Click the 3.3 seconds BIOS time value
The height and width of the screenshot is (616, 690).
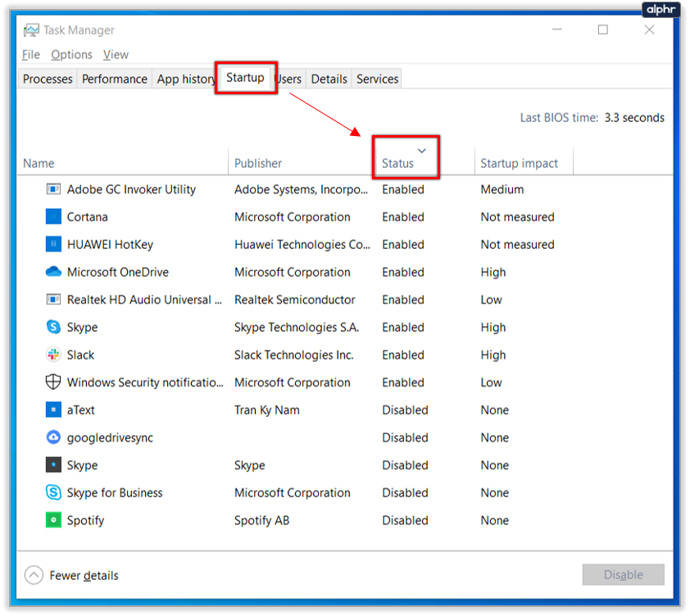pyautogui.click(x=634, y=117)
